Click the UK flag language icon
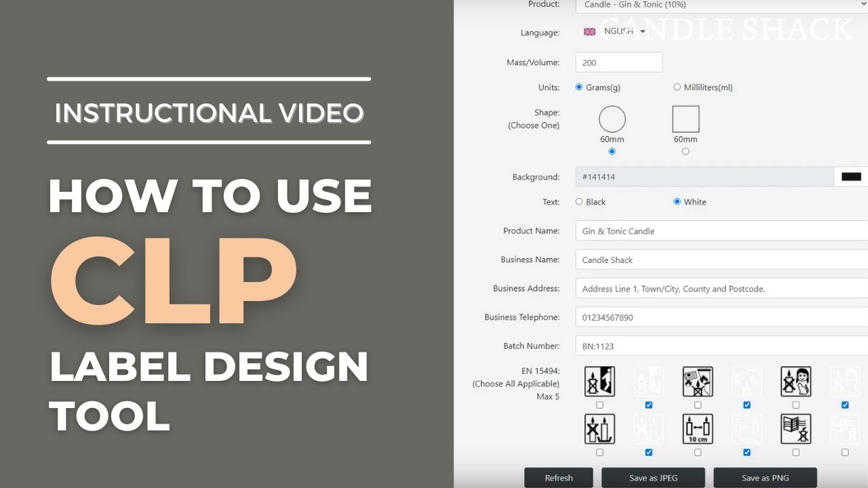Screen dimensions: 868x488 coord(589,32)
